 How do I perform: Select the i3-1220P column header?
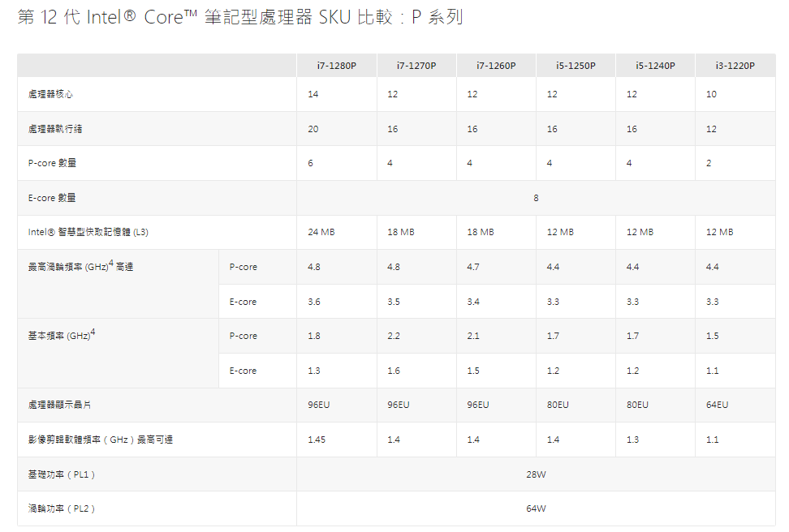[735, 66]
